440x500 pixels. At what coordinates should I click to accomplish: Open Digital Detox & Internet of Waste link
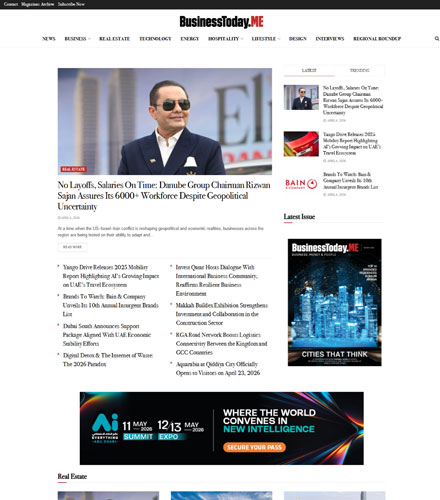(108, 359)
